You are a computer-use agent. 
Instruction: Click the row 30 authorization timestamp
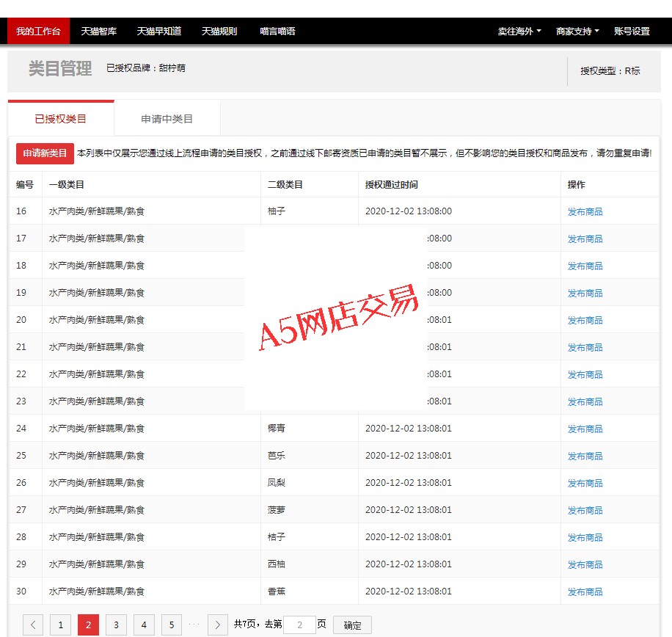pyautogui.click(x=409, y=591)
